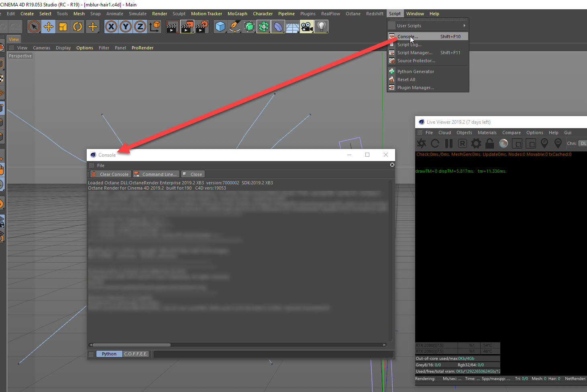
Task: Open Edit Render Settings clapperboard with gear
Action: click(x=202, y=27)
